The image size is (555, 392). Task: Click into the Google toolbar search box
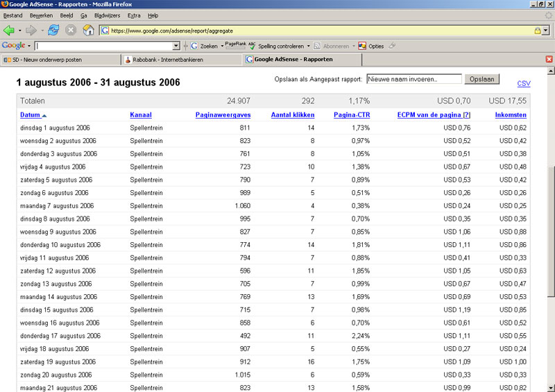pos(103,46)
